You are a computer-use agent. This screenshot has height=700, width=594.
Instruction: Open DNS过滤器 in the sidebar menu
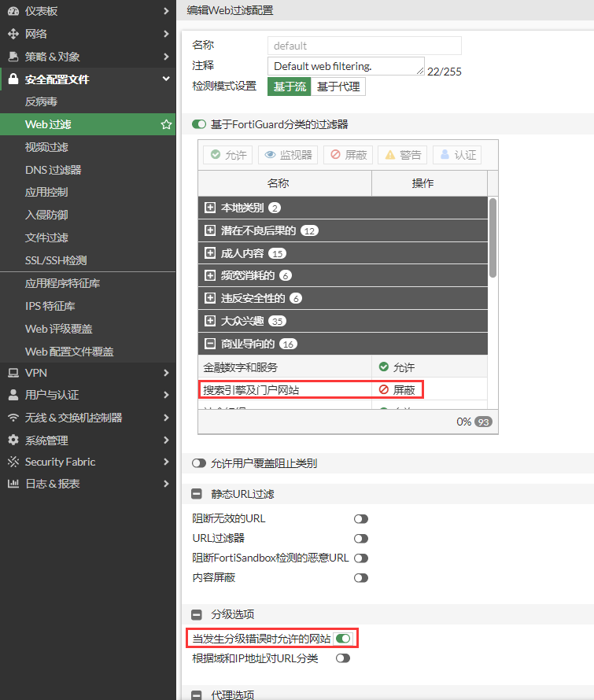pos(53,170)
